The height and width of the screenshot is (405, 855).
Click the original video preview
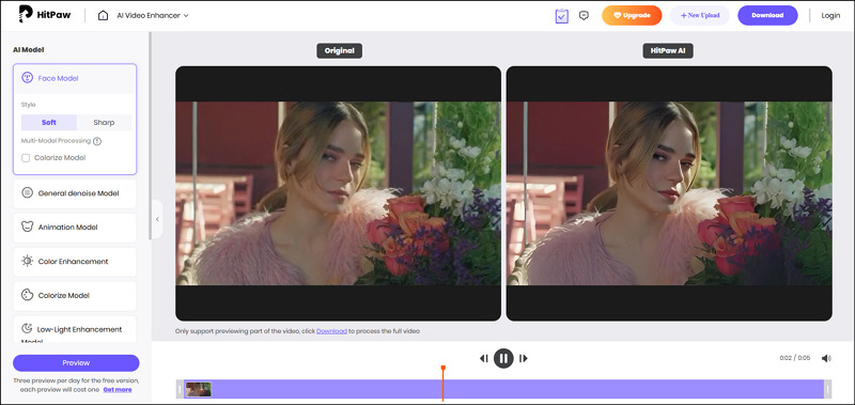pyautogui.click(x=338, y=194)
